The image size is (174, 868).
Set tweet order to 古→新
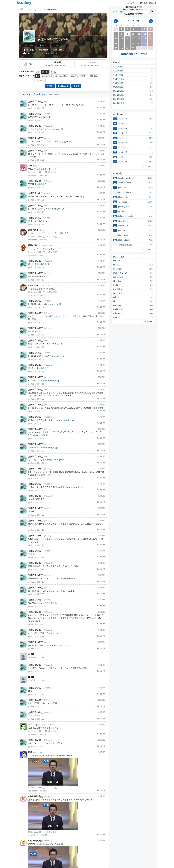tap(53, 72)
